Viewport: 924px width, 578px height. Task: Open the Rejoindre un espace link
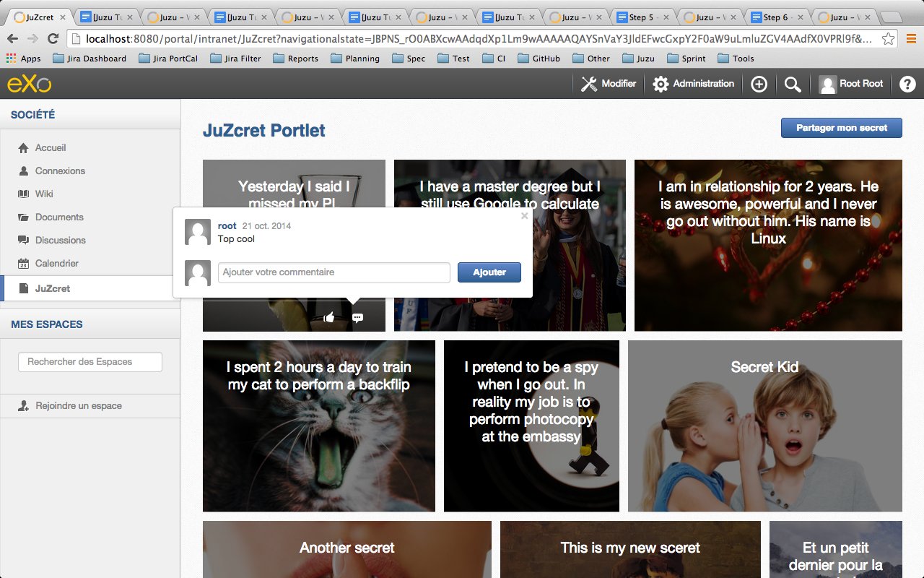(79, 406)
